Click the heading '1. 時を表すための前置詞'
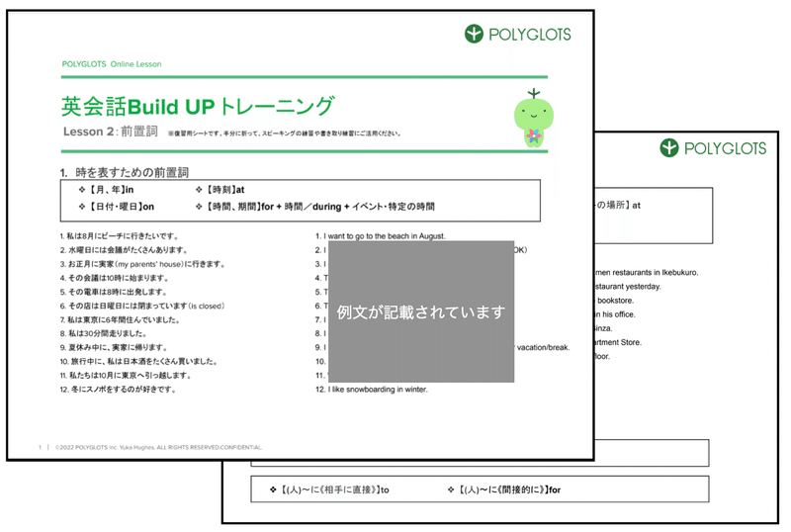791x532 pixels. (x=125, y=172)
